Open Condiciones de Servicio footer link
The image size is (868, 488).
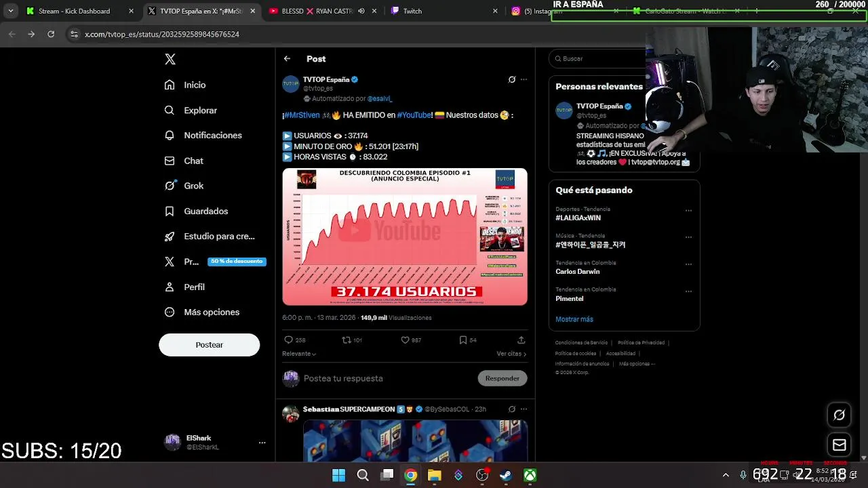pyautogui.click(x=581, y=343)
